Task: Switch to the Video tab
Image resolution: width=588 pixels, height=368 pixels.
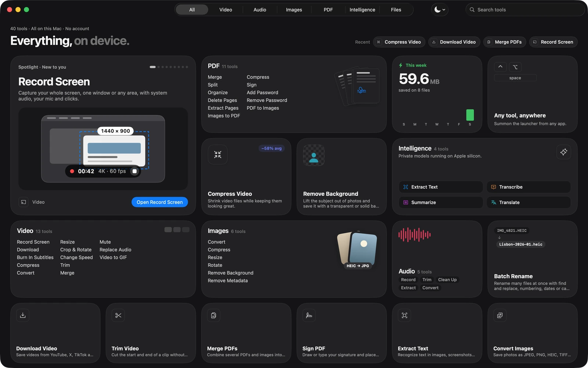Action: pos(226,10)
